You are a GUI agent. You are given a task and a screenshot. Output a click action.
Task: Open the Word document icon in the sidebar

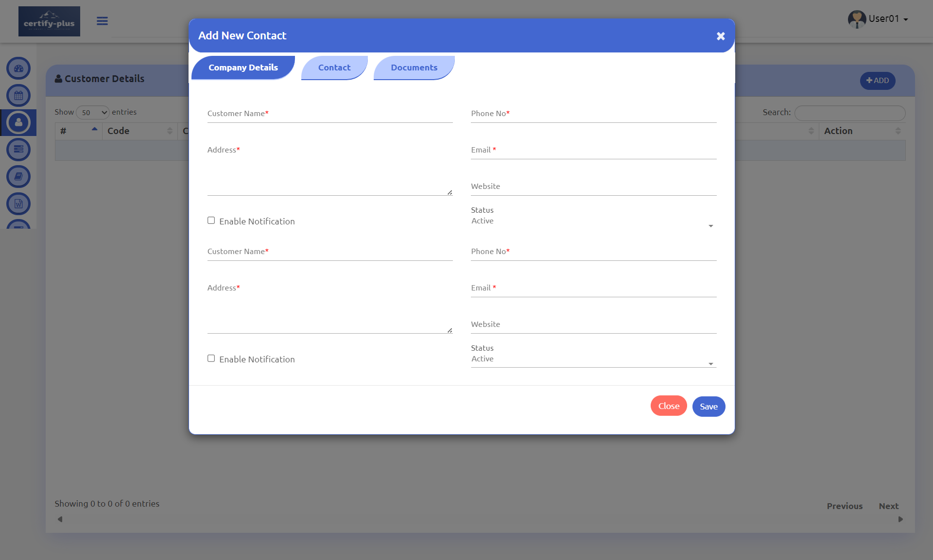(18, 204)
